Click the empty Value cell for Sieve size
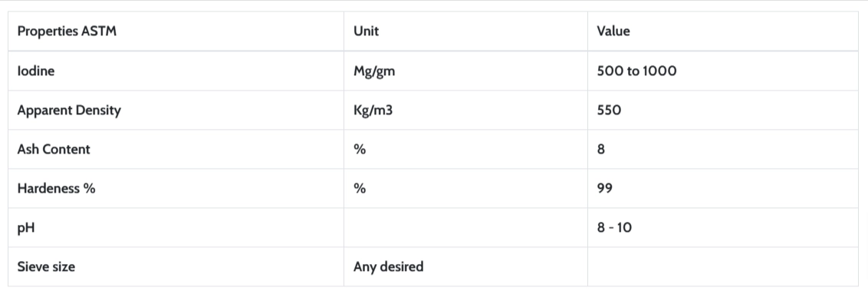Image resolution: width=868 pixels, height=294 pixels. point(722,267)
